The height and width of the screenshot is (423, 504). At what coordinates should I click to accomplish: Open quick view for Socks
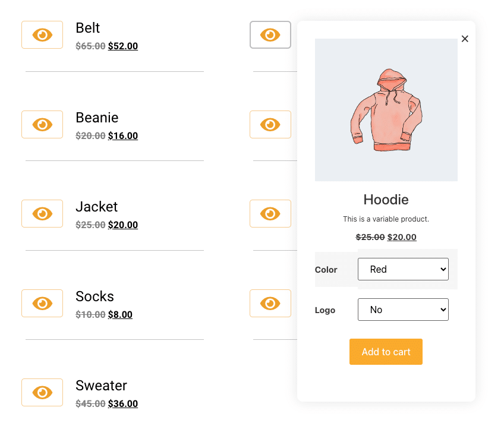pos(42,303)
